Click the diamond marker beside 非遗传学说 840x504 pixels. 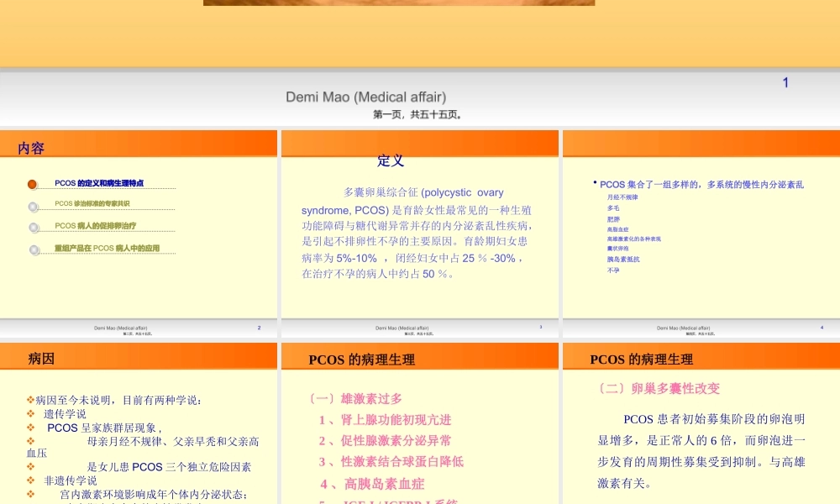tap(29, 479)
